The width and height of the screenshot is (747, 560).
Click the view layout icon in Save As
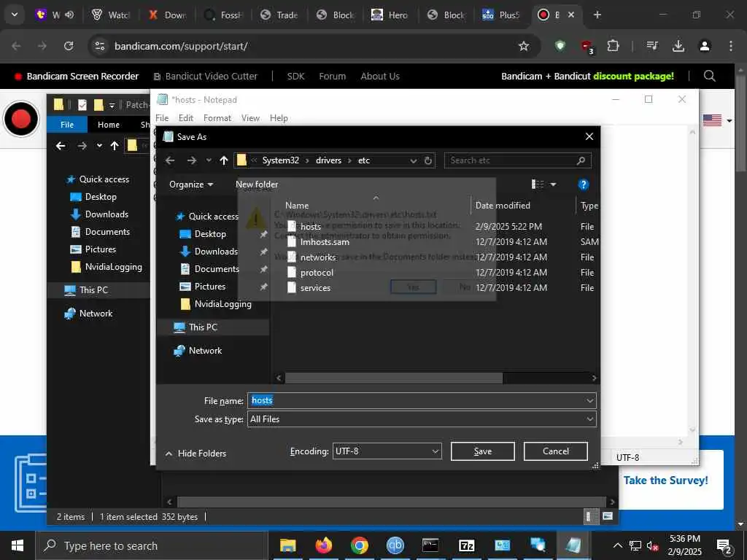538,184
